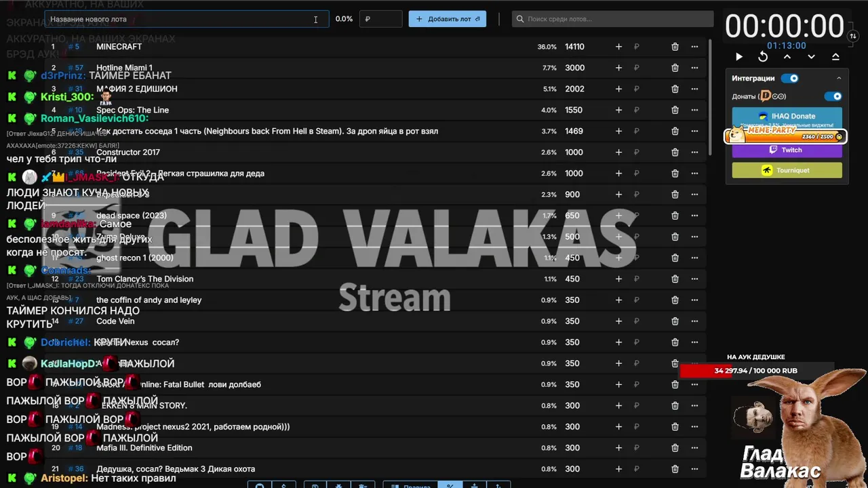Focus the new lot ruble amount field
Image resolution: width=868 pixels, height=488 pixels.
point(380,19)
